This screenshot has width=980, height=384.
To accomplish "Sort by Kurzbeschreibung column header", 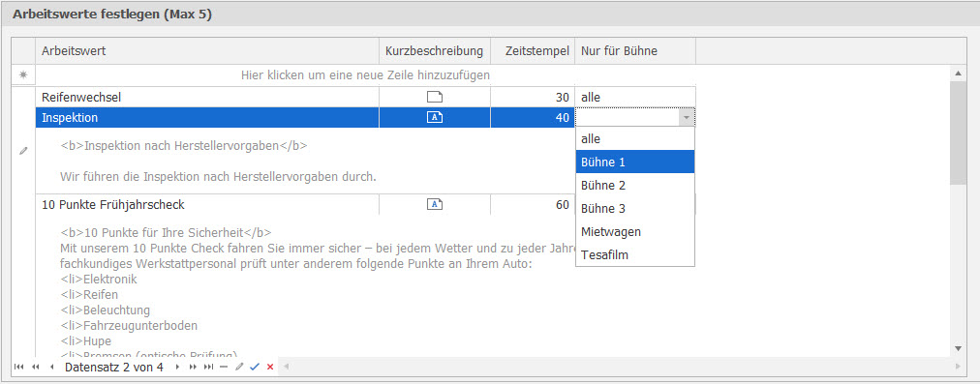I will click(435, 51).
